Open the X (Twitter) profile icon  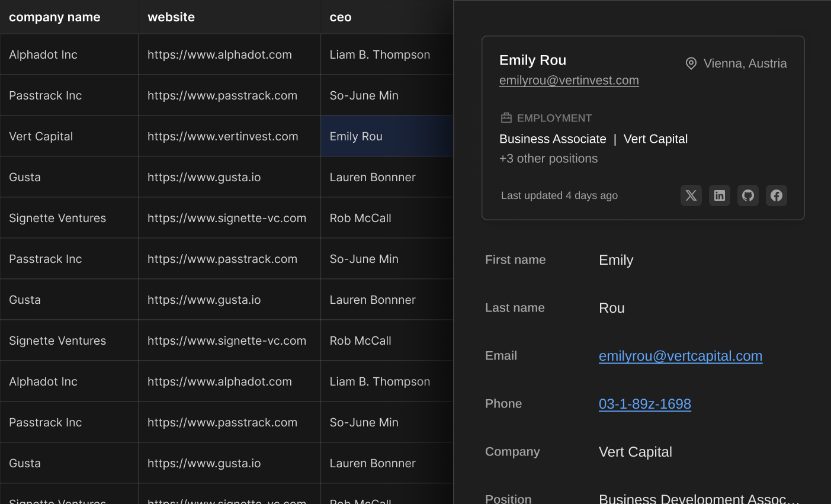691,195
